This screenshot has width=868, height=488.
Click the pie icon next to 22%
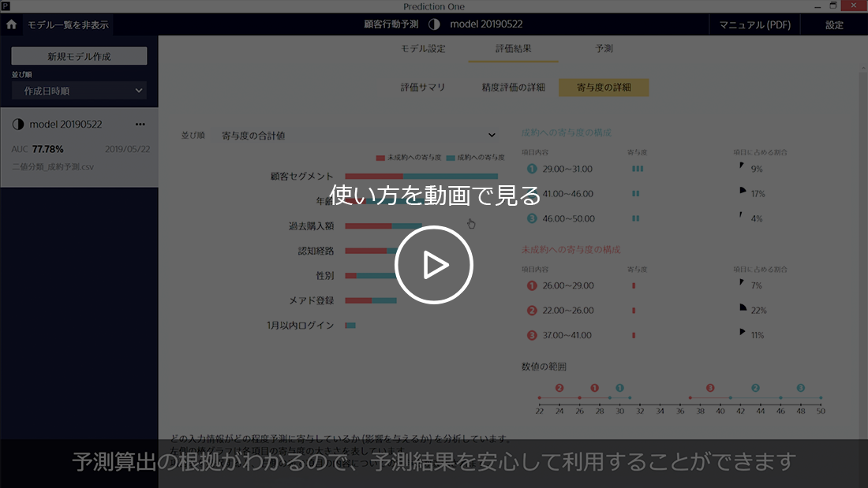[x=743, y=307]
